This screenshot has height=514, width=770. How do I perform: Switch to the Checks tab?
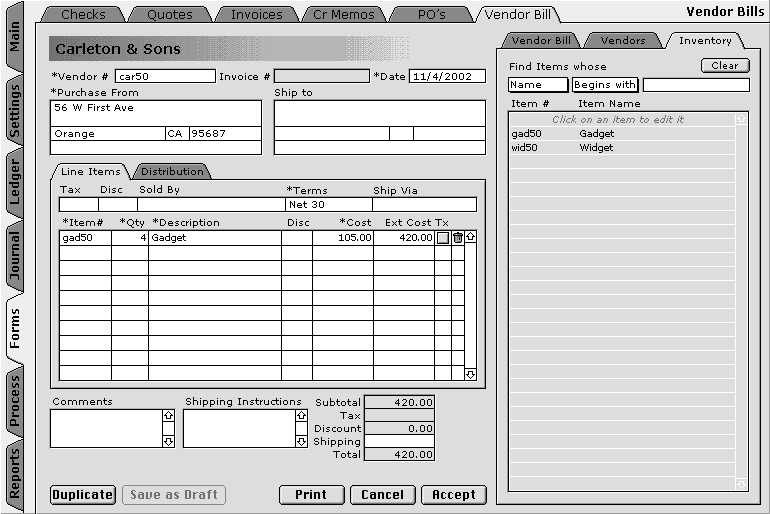tap(83, 15)
